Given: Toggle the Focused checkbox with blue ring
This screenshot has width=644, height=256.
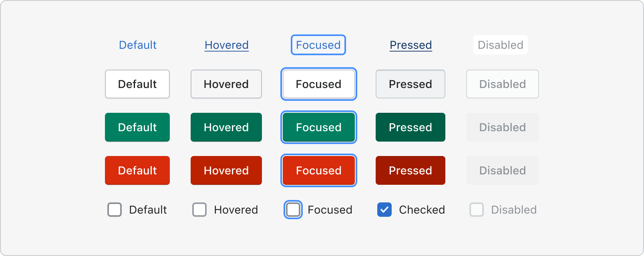Looking at the screenshot, I should coord(293,210).
